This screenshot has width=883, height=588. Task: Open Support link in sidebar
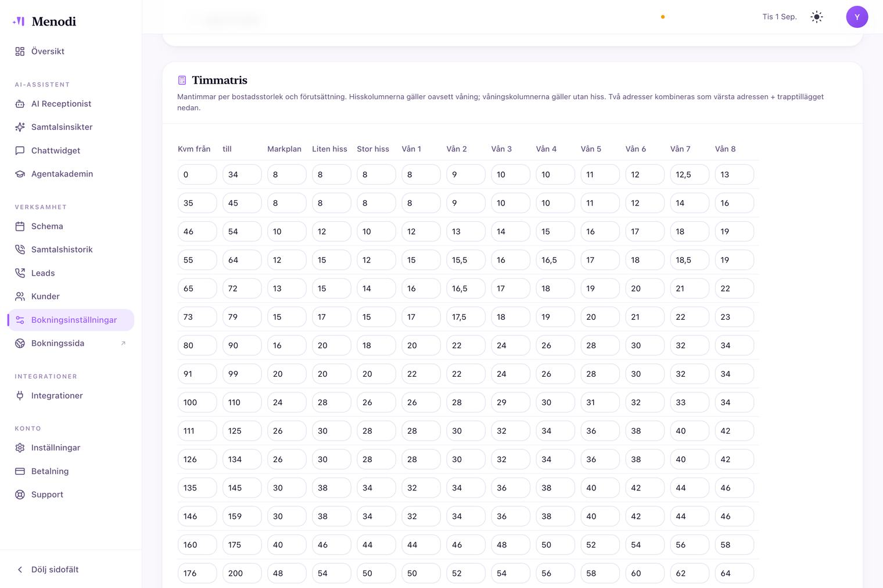tap(71, 495)
